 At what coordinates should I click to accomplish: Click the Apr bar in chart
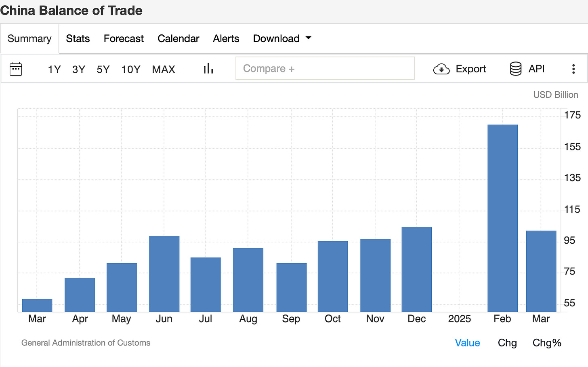pyautogui.click(x=80, y=295)
